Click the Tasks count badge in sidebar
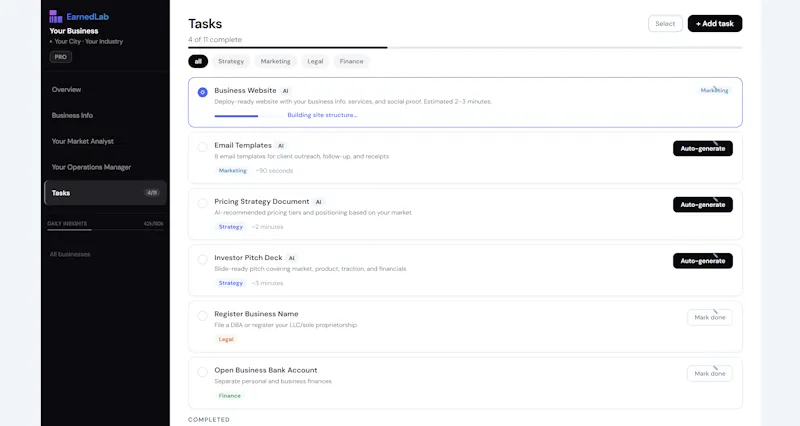 tap(152, 193)
